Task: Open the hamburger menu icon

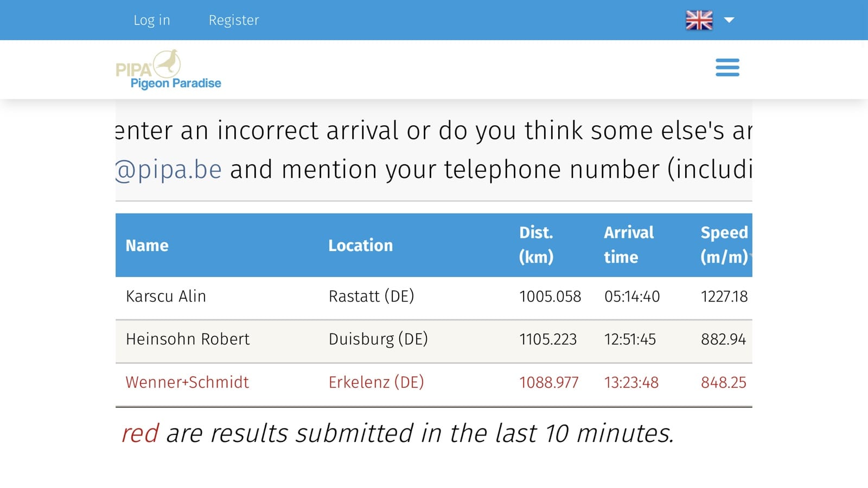Action: (x=727, y=68)
